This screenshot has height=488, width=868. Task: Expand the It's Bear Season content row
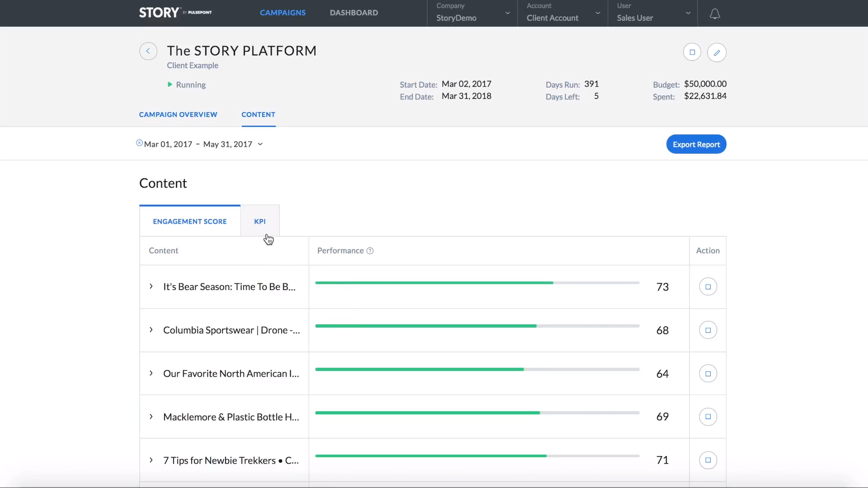pos(151,286)
